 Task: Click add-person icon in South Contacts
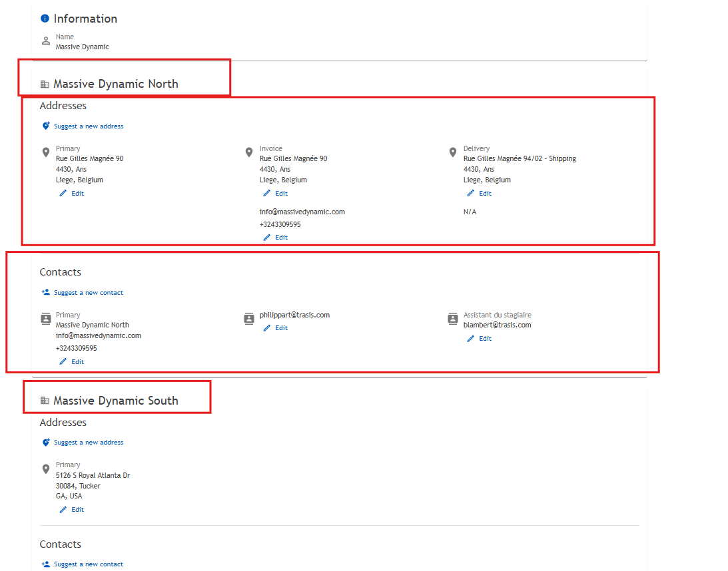click(x=45, y=564)
